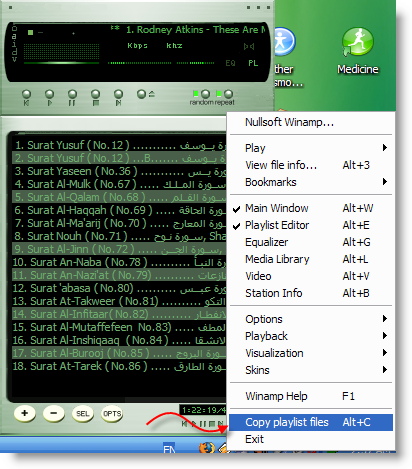
Task: Click the playlist remove (−) button
Action: coord(54,413)
